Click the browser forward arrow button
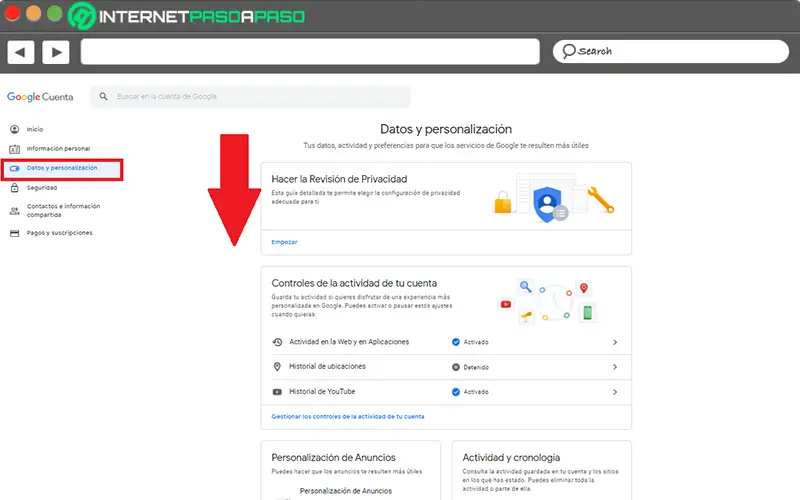Screen dimensions: 800x500 (x=56, y=52)
